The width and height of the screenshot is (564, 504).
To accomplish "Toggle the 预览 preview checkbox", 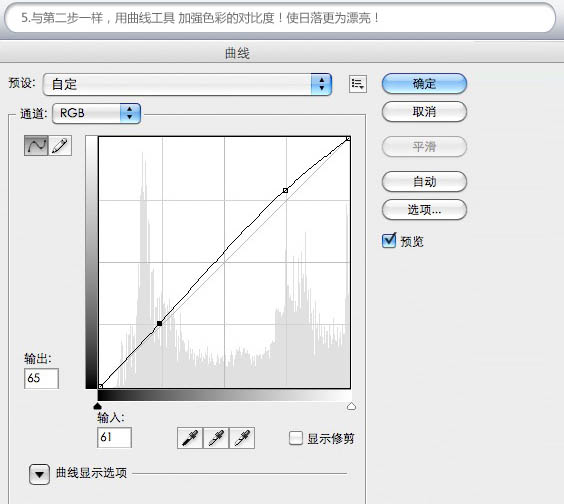I will [389, 241].
